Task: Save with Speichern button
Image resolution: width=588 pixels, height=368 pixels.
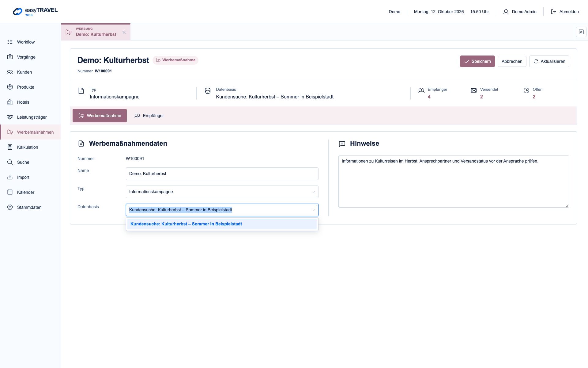Action: pos(477,61)
